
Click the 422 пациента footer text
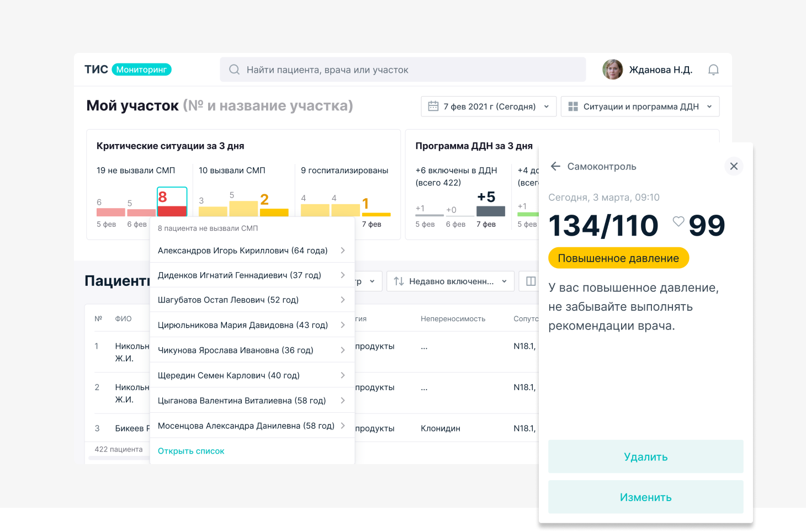[118, 449]
